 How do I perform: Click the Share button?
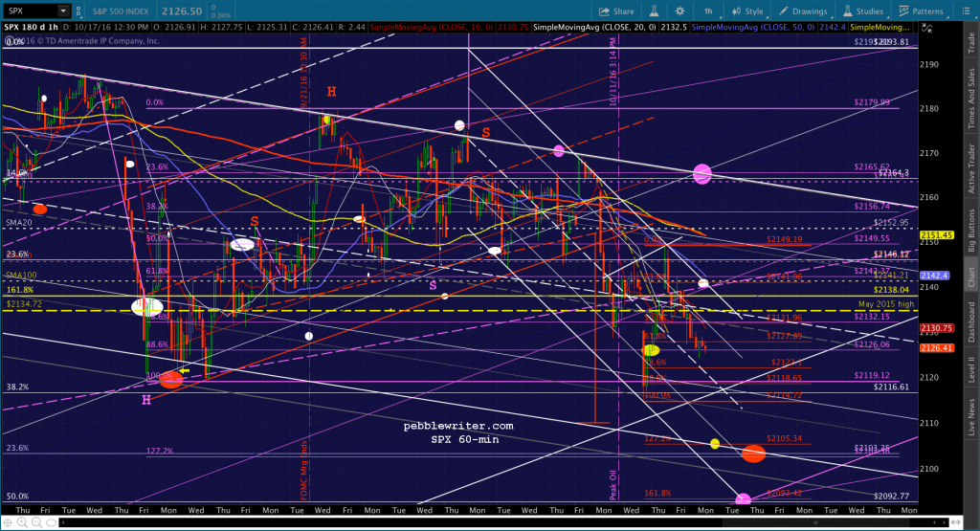pyautogui.click(x=616, y=11)
